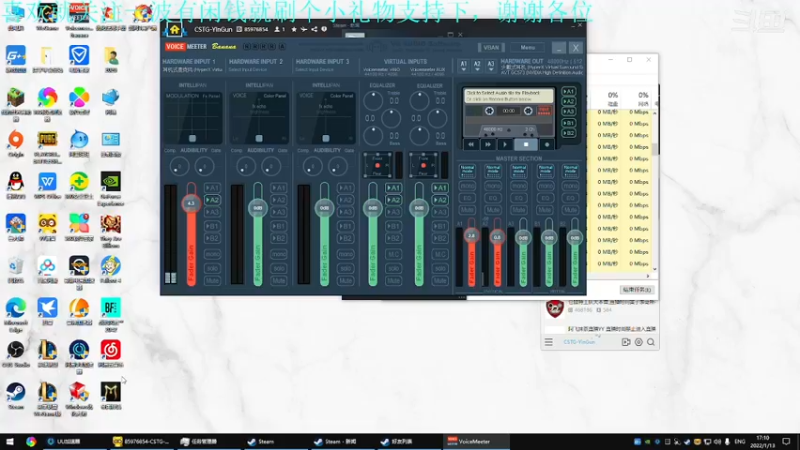Click the hamburger list icon in the chat panel
Image resolution: width=800 pixels, height=450 pixels.
[x=548, y=342]
